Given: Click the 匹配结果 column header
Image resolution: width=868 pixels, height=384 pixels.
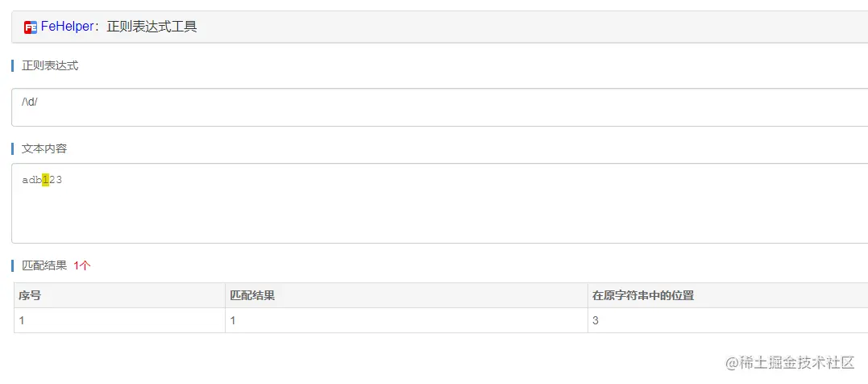Looking at the screenshot, I should coord(252,295).
